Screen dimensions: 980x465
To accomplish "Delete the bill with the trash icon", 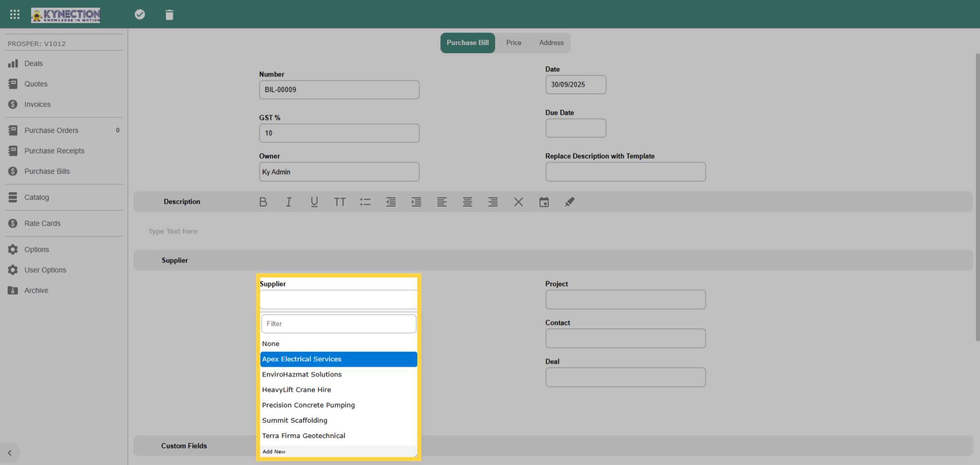I will click(x=169, y=15).
